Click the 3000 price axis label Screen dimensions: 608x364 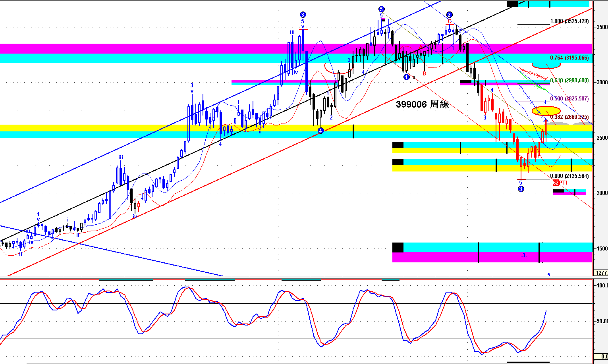pos(602,82)
